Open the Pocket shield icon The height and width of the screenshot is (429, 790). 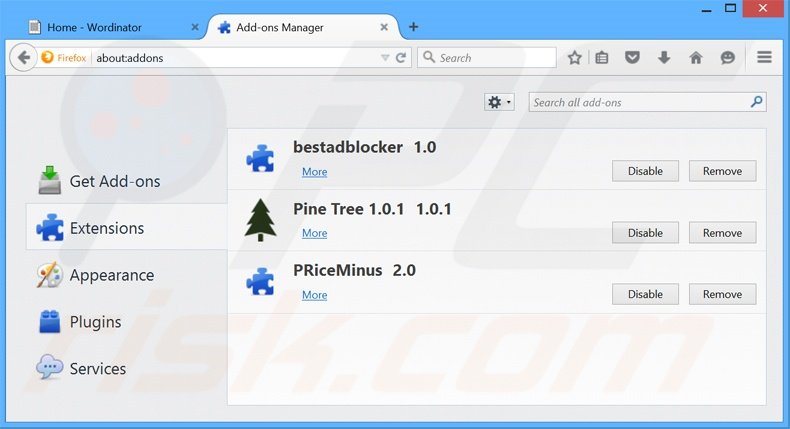[632, 57]
